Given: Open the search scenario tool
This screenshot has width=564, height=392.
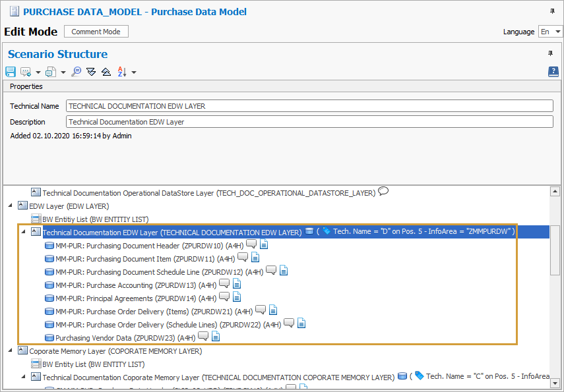Looking at the screenshot, I should tap(77, 72).
